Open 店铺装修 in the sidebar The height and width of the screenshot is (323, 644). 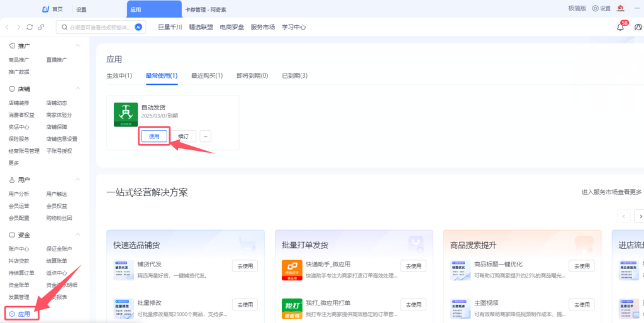click(x=19, y=102)
